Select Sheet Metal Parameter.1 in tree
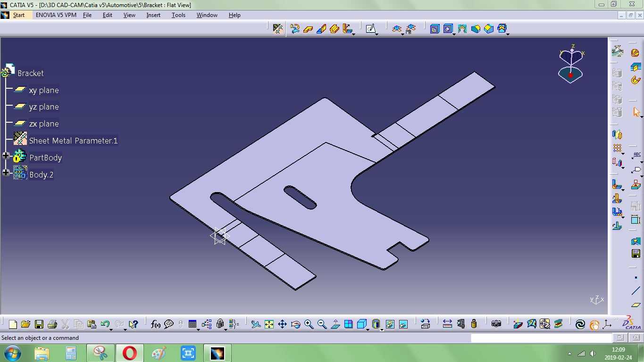Image resolution: width=644 pixels, height=362 pixels. [73, 141]
